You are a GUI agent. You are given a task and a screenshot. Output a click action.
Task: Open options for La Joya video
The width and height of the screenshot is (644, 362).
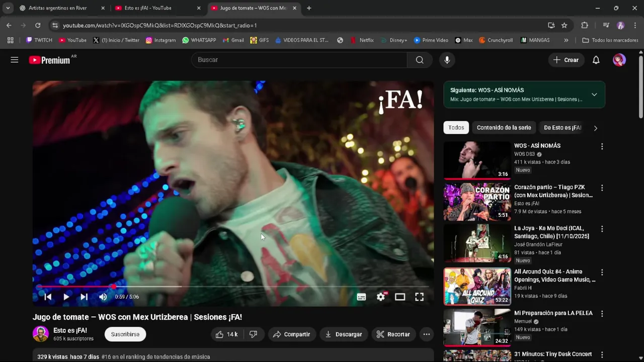pos(602,229)
